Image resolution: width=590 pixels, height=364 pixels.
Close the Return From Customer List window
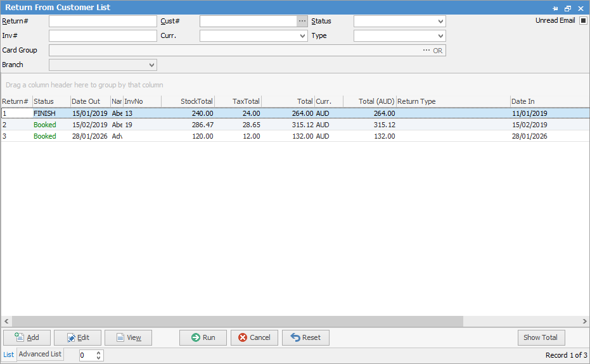pyautogui.click(x=580, y=8)
